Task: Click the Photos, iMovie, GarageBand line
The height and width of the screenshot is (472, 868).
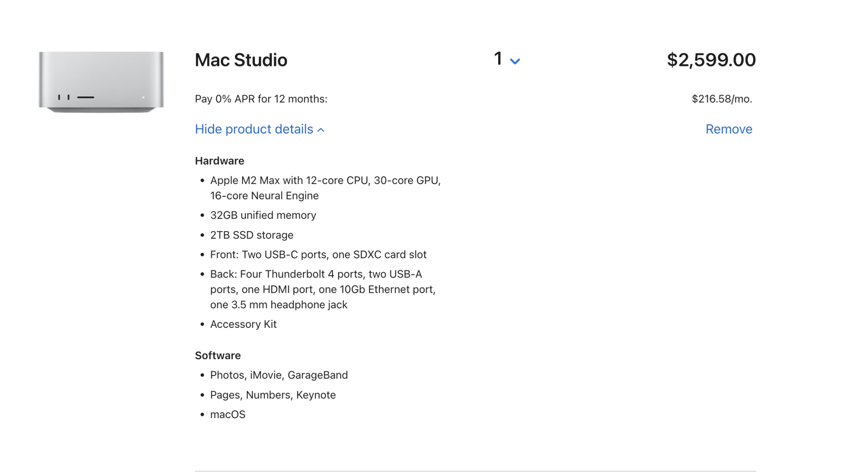Action: [x=279, y=375]
